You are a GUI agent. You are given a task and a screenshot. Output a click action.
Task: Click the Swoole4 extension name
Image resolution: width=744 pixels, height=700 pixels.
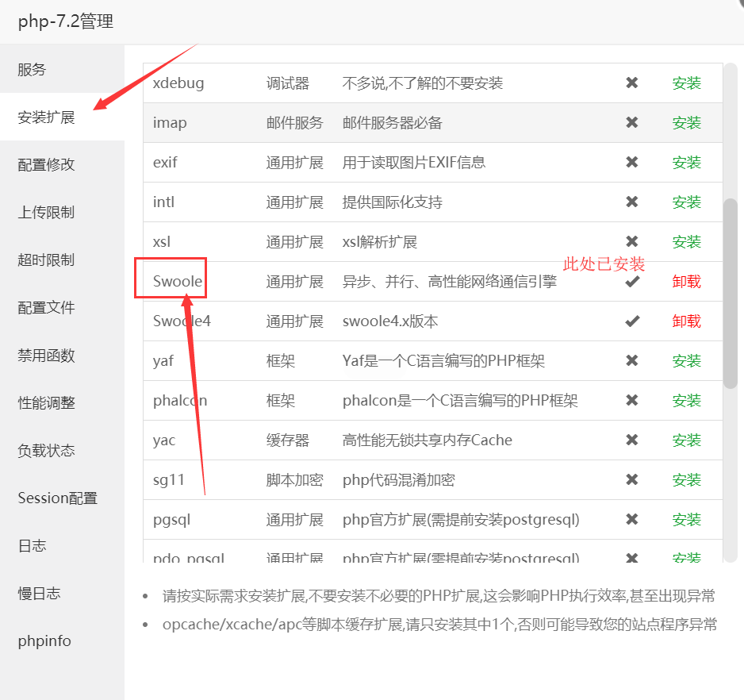coord(182,321)
